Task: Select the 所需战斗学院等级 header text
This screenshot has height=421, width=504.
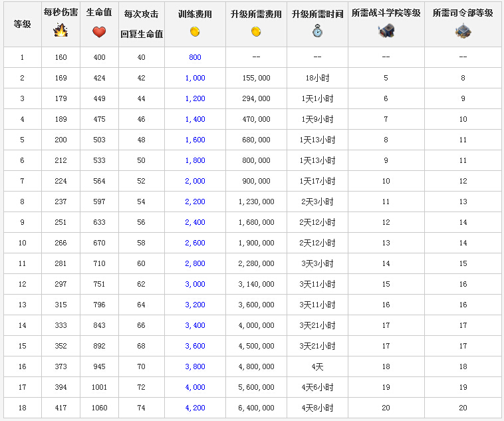Action: pyautogui.click(x=386, y=13)
